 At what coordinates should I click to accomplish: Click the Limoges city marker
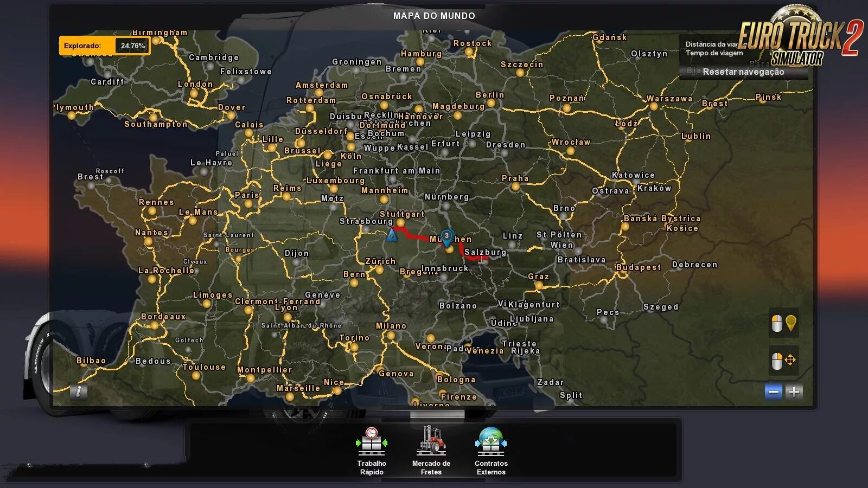pos(206,304)
